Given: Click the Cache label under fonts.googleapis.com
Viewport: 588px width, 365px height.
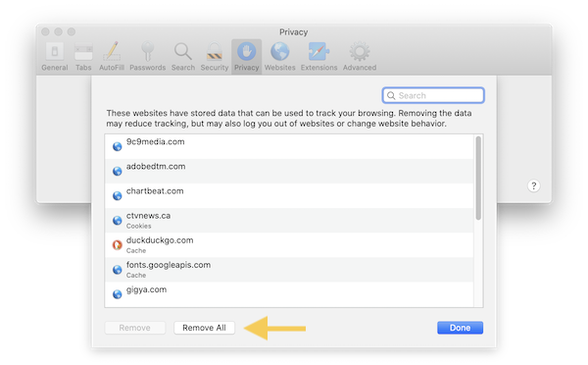Looking at the screenshot, I should tap(136, 276).
